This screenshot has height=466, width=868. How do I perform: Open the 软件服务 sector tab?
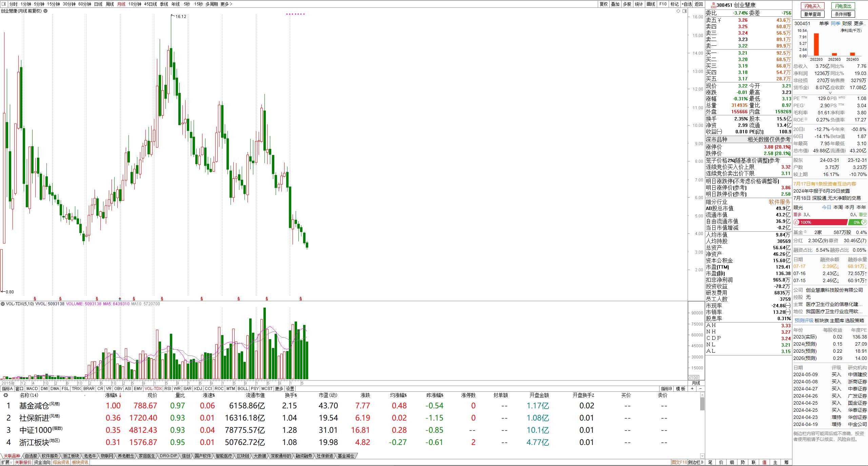point(50,456)
